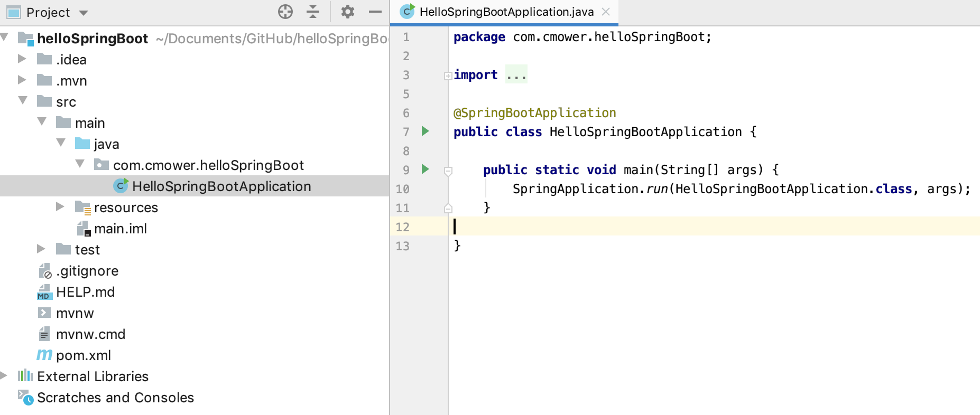Click the .gitignore file icon
Image resolution: width=980 pixels, height=415 pixels.
45,271
